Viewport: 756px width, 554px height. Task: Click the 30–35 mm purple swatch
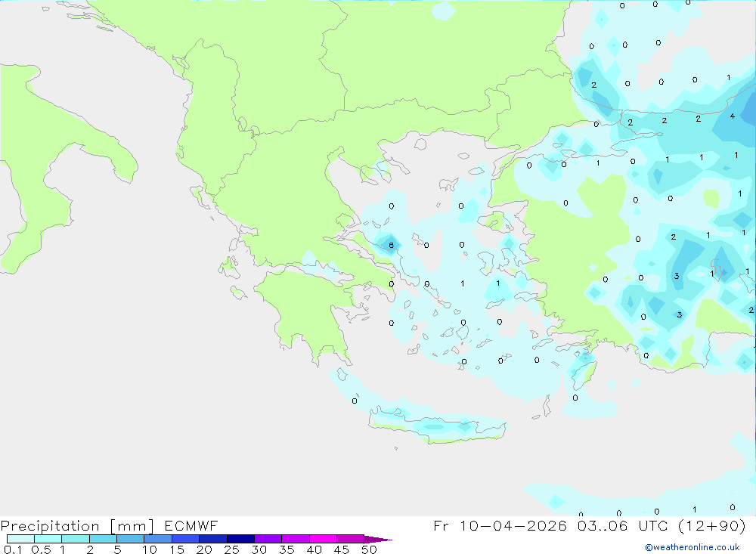268,539
